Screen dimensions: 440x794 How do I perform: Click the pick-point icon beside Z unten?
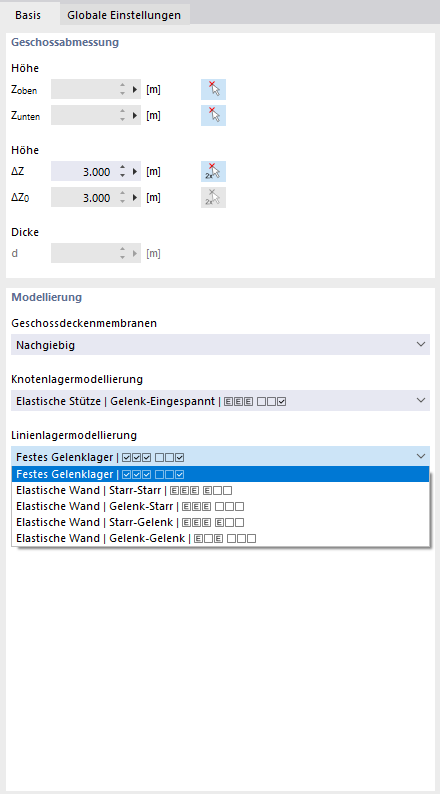pyautogui.click(x=213, y=115)
